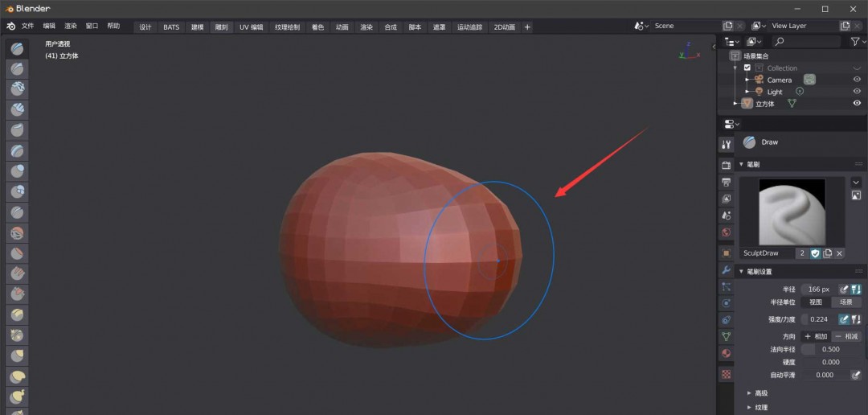Open the Object properties tab

[x=727, y=253]
